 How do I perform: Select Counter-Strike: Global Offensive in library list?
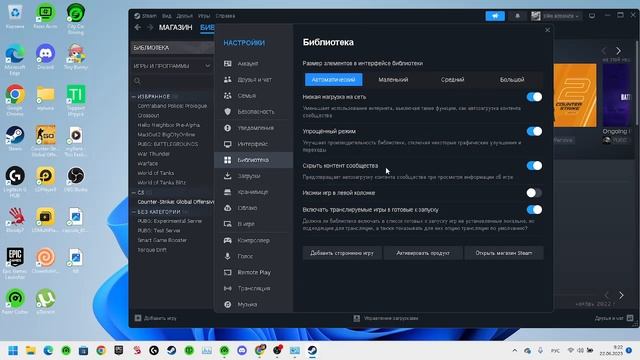point(176,202)
